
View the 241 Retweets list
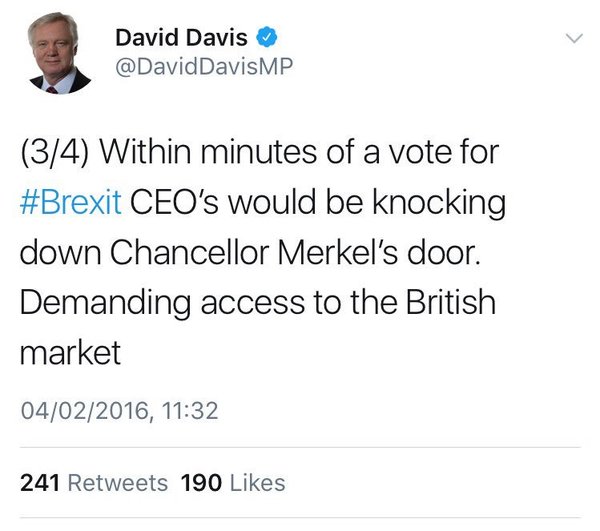[x=94, y=482]
